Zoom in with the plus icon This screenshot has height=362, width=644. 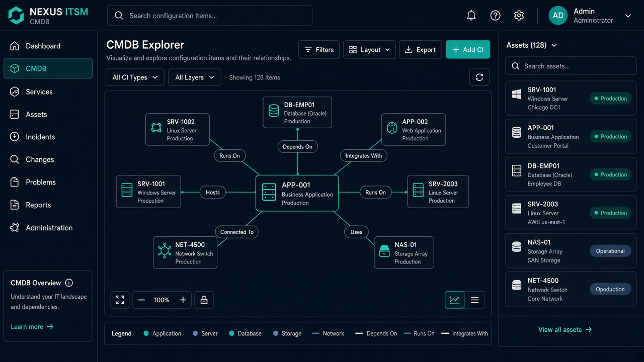[x=183, y=300]
